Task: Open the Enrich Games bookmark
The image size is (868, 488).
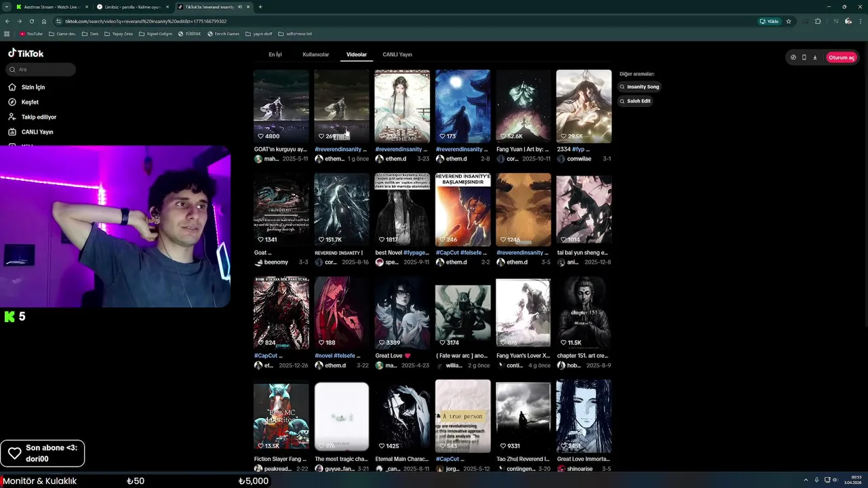Action: [x=224, y=33]
